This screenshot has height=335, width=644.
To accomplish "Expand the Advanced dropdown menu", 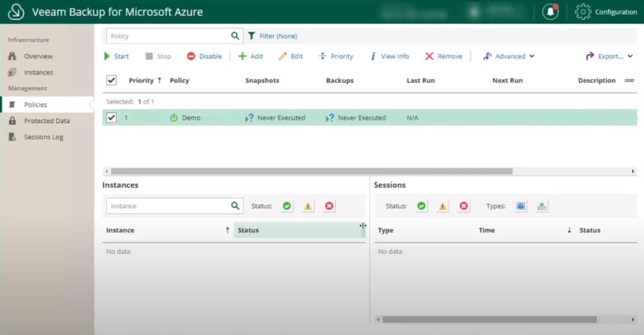I will 509,56.
